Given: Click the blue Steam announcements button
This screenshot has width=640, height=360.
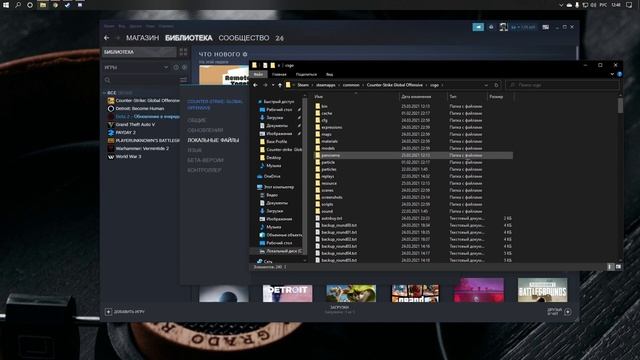Looking at the screenshot, I should point(478,27).
